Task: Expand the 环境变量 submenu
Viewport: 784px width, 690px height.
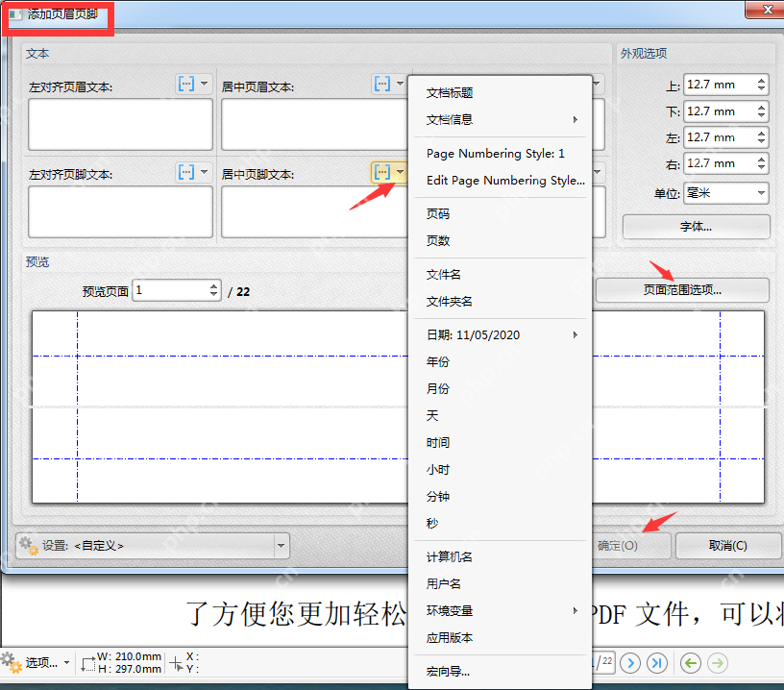Action: tap(500, 610)
